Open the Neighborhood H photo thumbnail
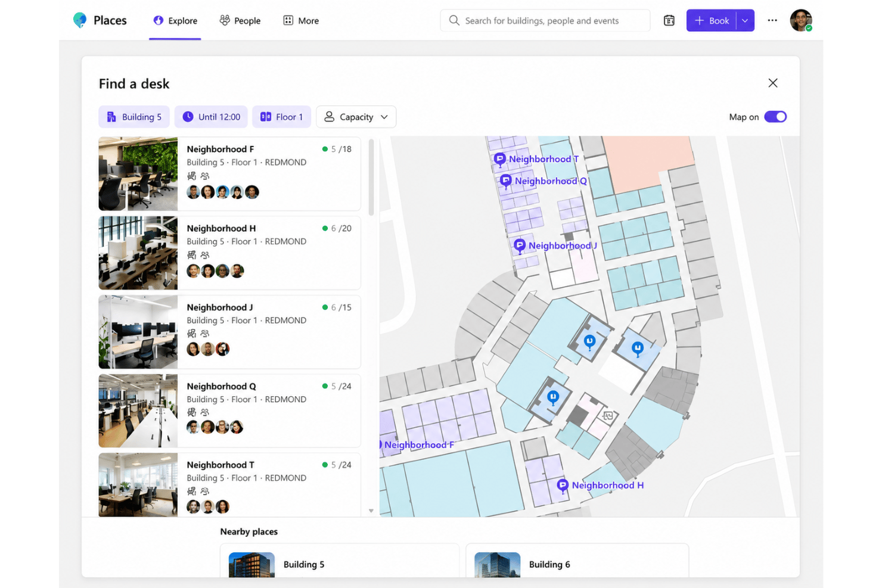The height and width of the screenshot is (588, 882). [138, 253]
